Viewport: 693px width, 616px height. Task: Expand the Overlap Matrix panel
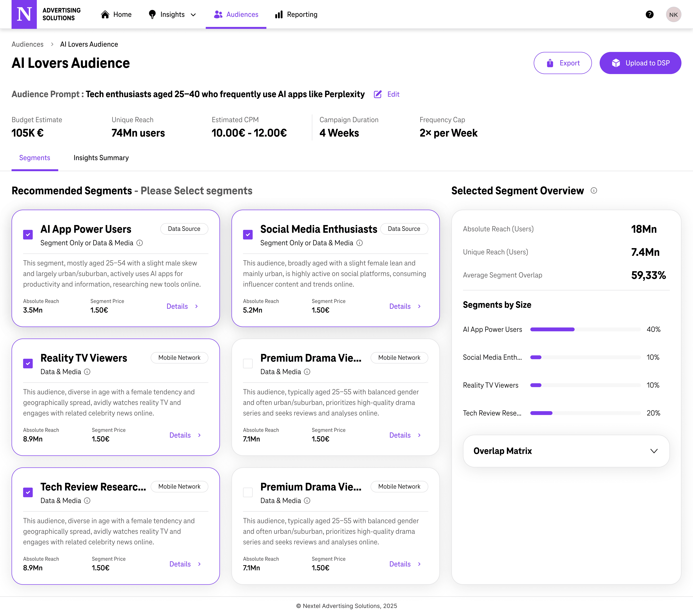pos(654,451)
